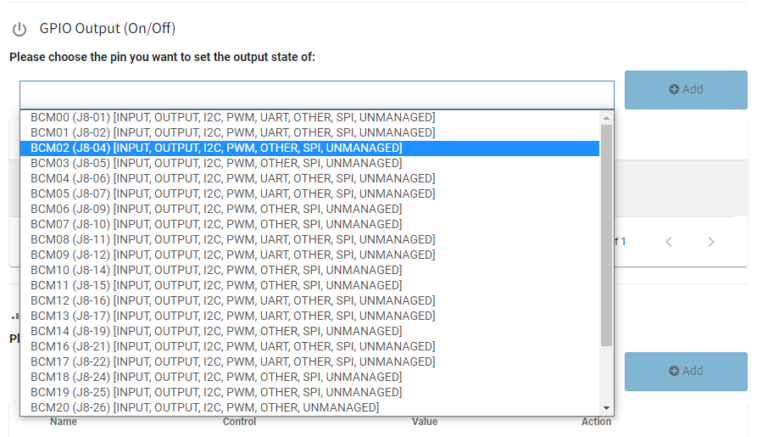Click the GPIO Output power icon

coord(18,29)
